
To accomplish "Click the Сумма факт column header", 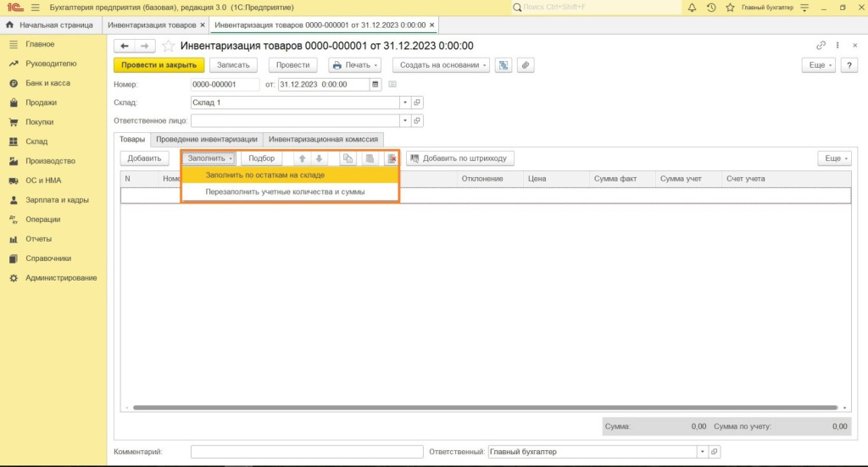I will (x=622, y=179).
